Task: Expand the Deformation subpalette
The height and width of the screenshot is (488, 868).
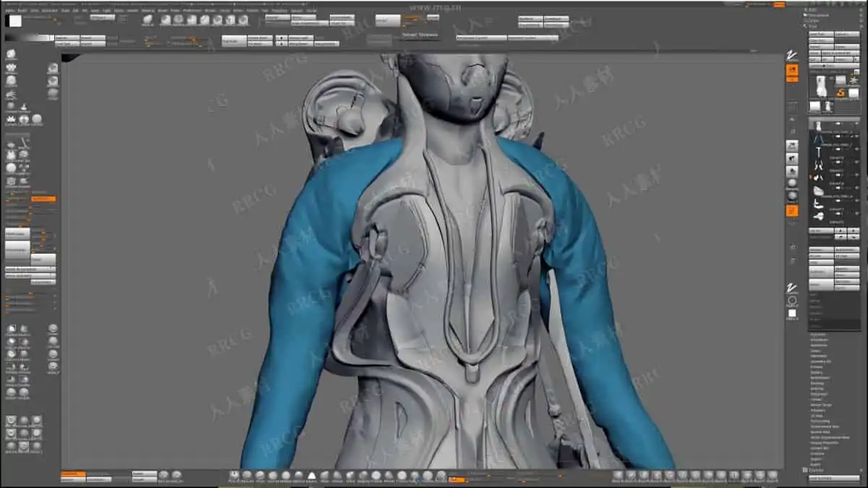Action: [820, 377]
